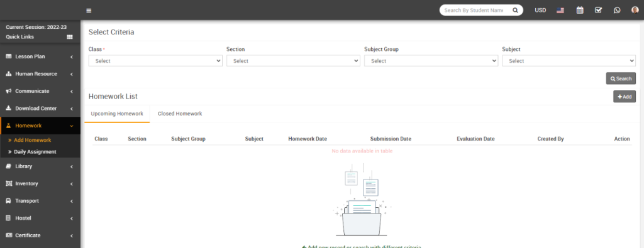Image resolution: width=644 pixels, height=248 pixels.
Task: Open the user profile avatar
Action: tap(635, 10)
